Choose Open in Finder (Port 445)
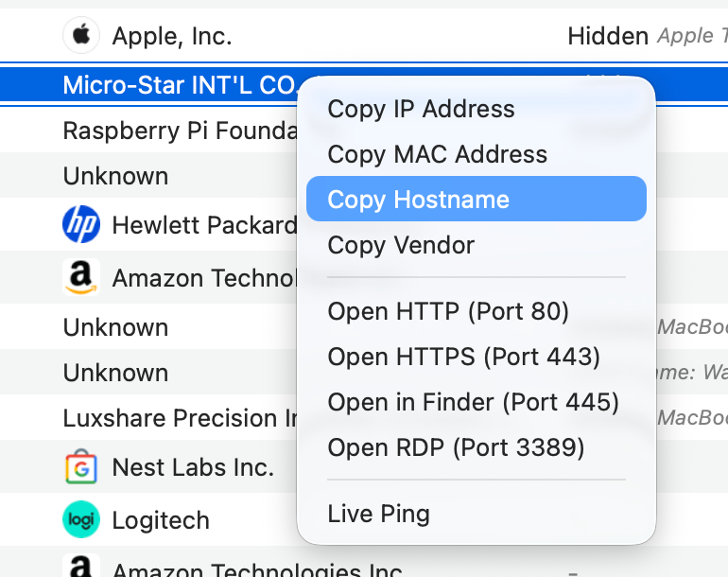 (x=473, y=402)
